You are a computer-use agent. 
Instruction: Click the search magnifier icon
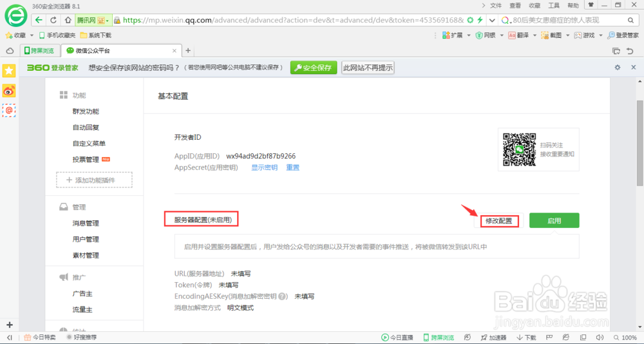pyautogui.click(x=631, y=20)
